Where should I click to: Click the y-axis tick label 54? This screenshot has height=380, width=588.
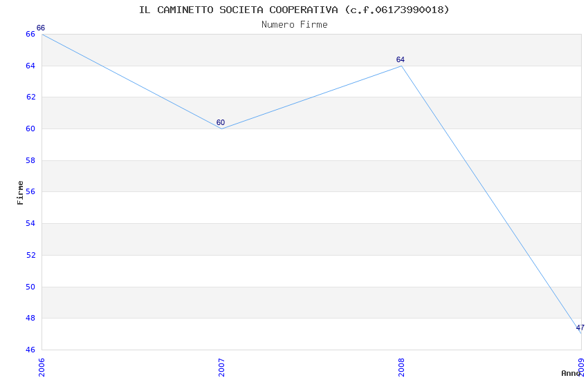[x=30, y=224]
